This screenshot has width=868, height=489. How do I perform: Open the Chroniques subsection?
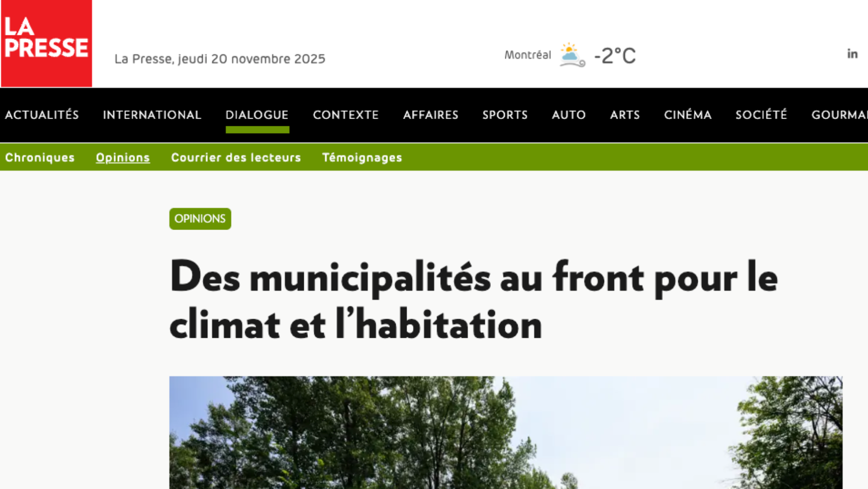pyautogui.click(x=40, y=158)
